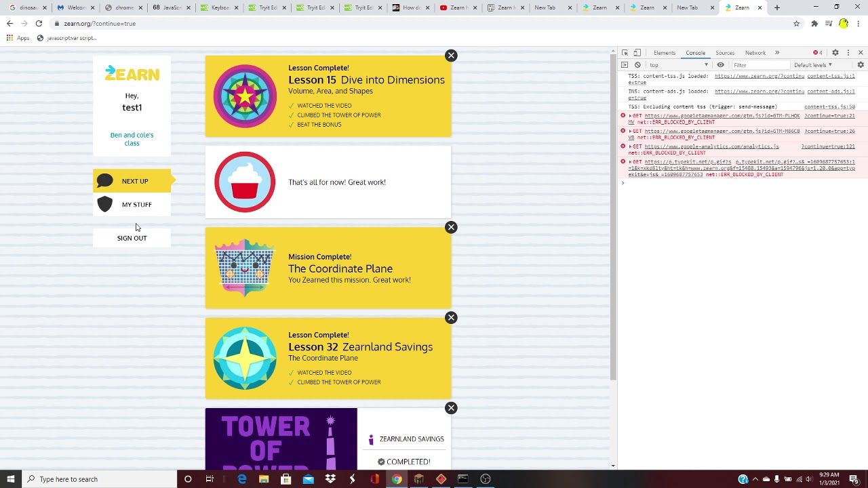Switch to the Elements tab in DevTools
Viewport: 868px width, 488px height.
point(665,53)
